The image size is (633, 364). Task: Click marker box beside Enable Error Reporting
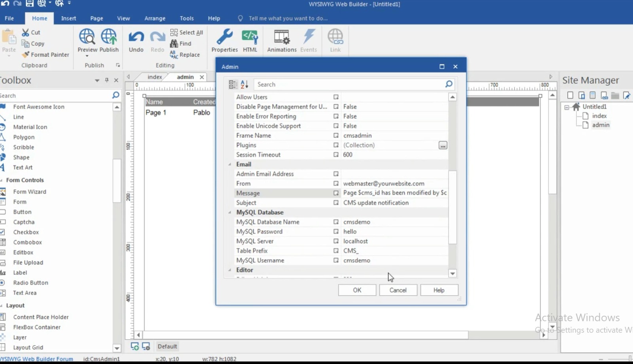tap(336, 116)
